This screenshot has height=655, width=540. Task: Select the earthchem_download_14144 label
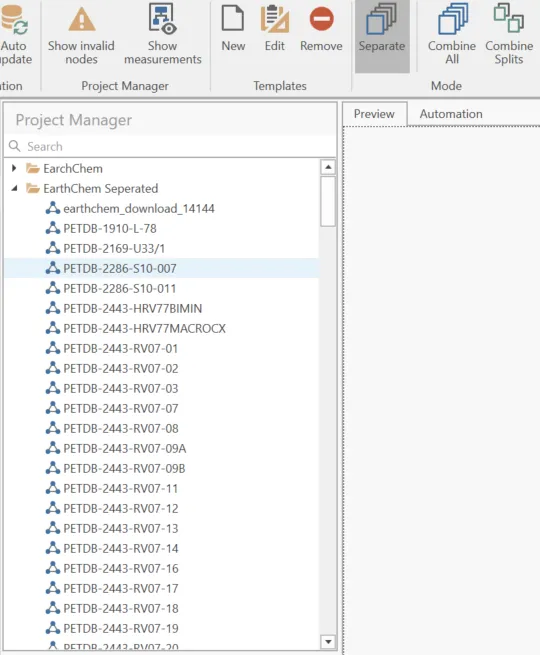(139, 208)
